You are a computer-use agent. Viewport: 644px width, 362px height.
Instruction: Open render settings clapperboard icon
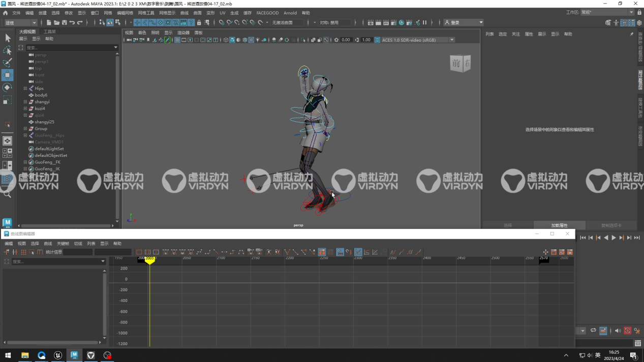pos(393,22)
